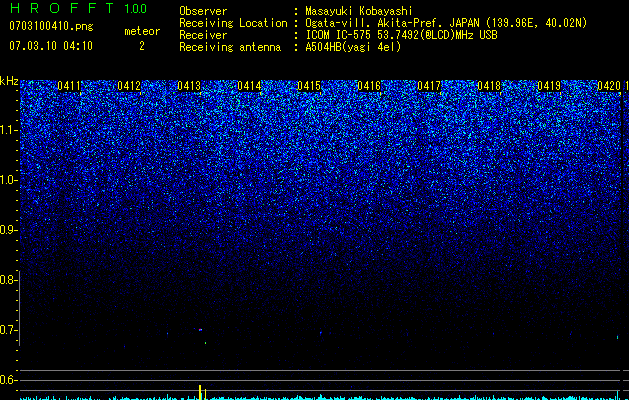Image resolution: width=629 pixels, height=400 pixels.
Task: Click the 0420 time marker
Action: coord(609,86)
